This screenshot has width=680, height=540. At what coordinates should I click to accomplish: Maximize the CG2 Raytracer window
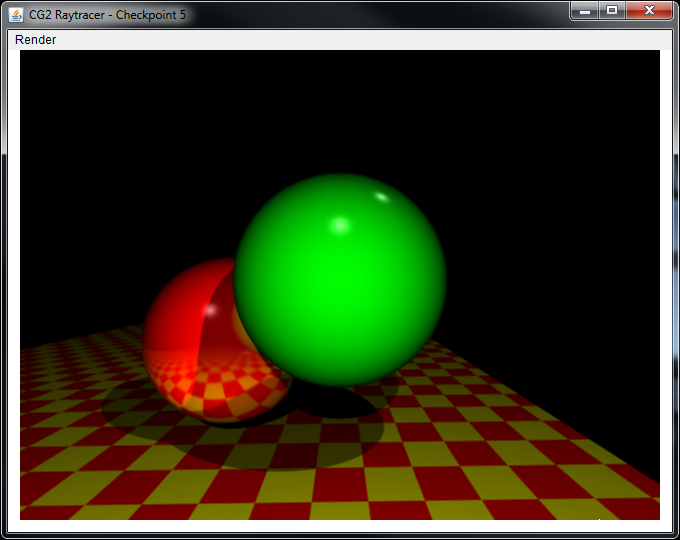point(611,10)
